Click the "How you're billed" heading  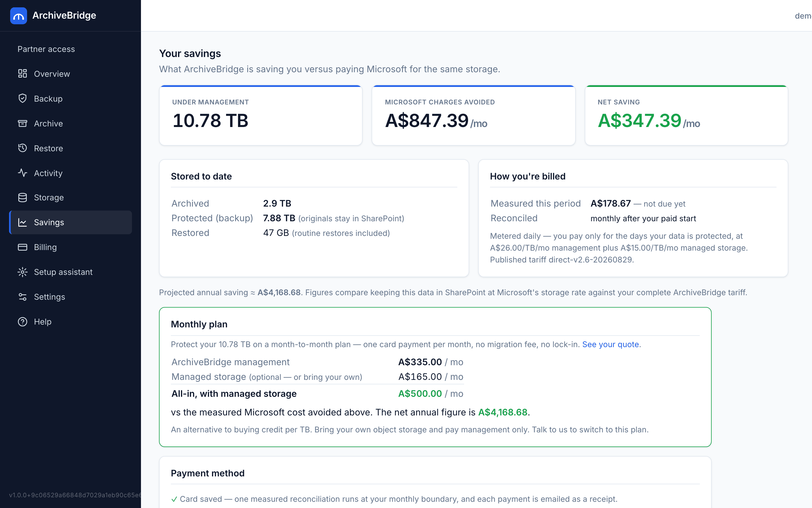pyautogui.click(x=528, y=176)
